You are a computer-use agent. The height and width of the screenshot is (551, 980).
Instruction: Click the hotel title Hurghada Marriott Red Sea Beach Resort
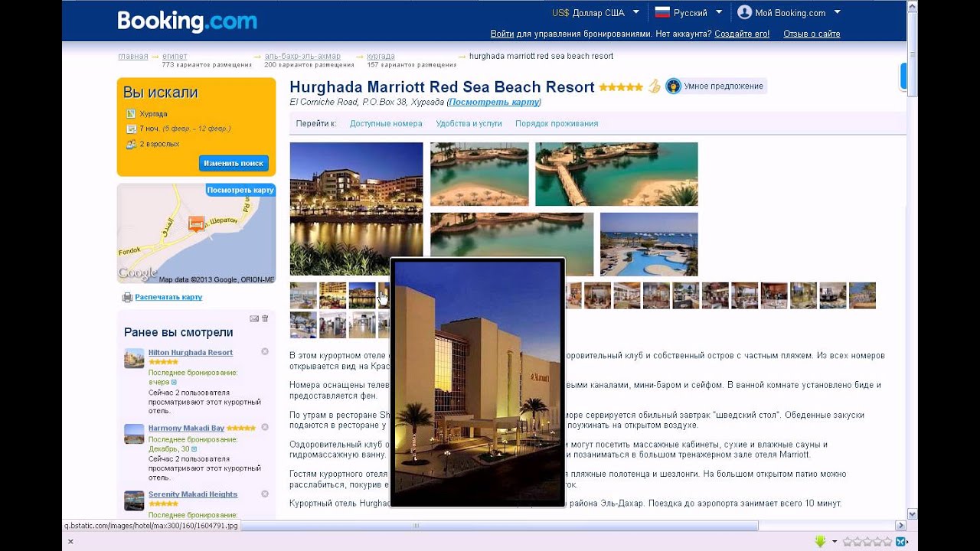[442, 86]
